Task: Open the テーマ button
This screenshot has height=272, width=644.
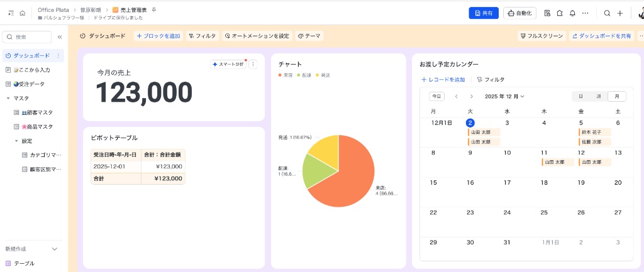Action: [309, 36]
